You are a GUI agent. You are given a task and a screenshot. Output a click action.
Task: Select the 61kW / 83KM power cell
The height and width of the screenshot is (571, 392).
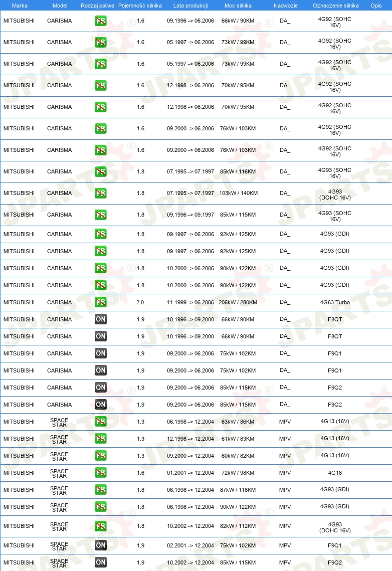click(x=238, y=439)
